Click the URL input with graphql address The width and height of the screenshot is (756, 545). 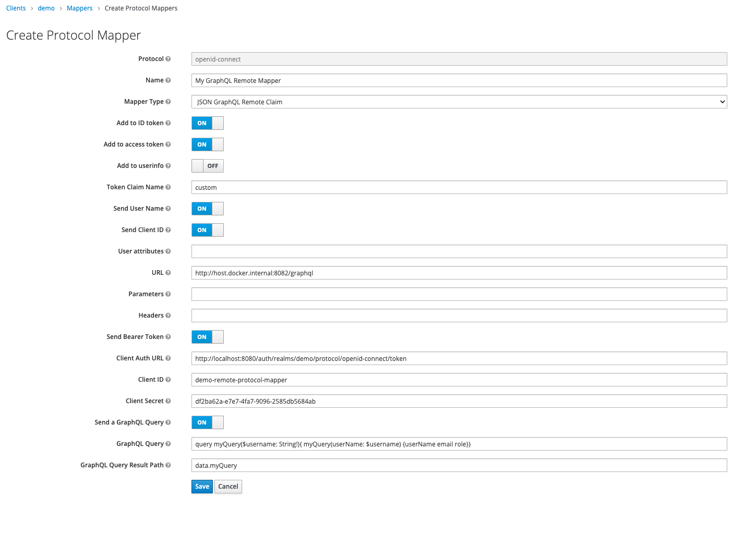[x=459, y=273]
